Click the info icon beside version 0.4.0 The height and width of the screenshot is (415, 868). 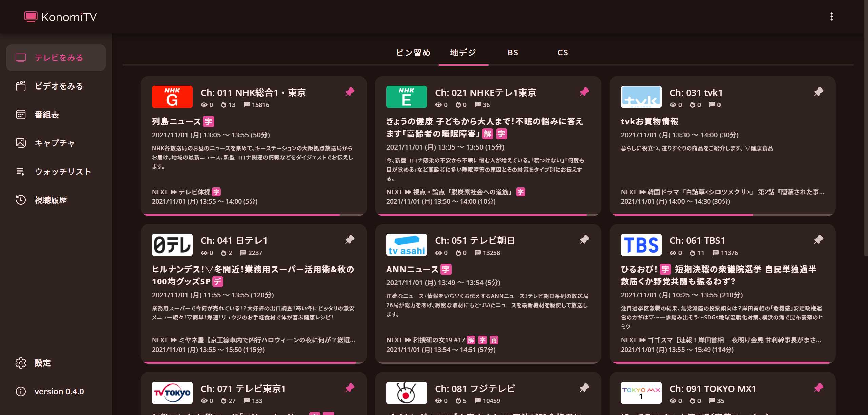coord(21,391)
